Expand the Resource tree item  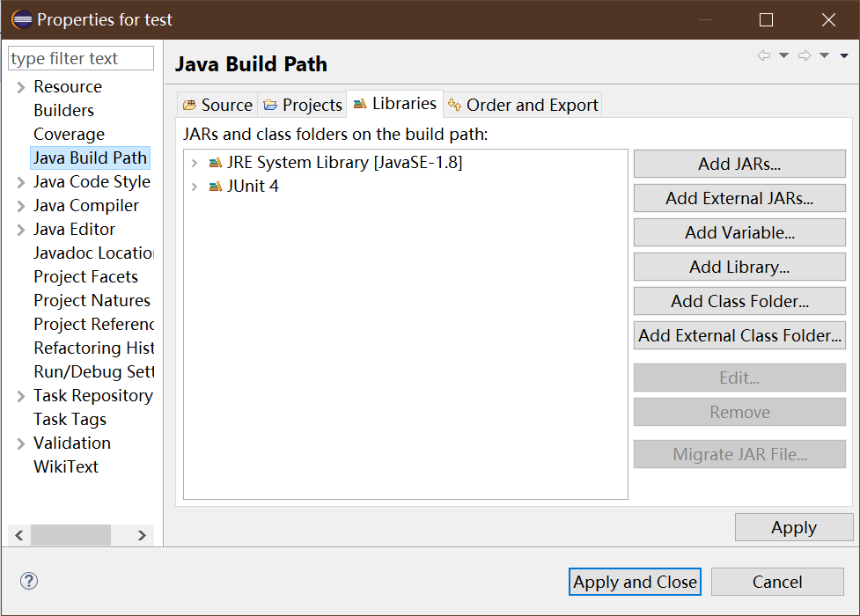(21, 87)
